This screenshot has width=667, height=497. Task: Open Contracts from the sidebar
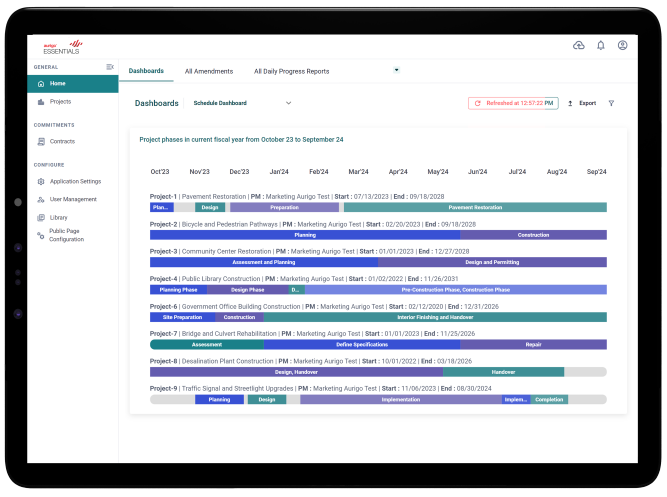(x=62, y=141)
